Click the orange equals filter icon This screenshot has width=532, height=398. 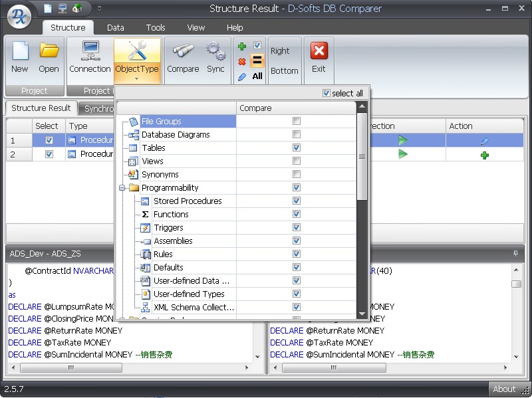(x=257, y=60)
